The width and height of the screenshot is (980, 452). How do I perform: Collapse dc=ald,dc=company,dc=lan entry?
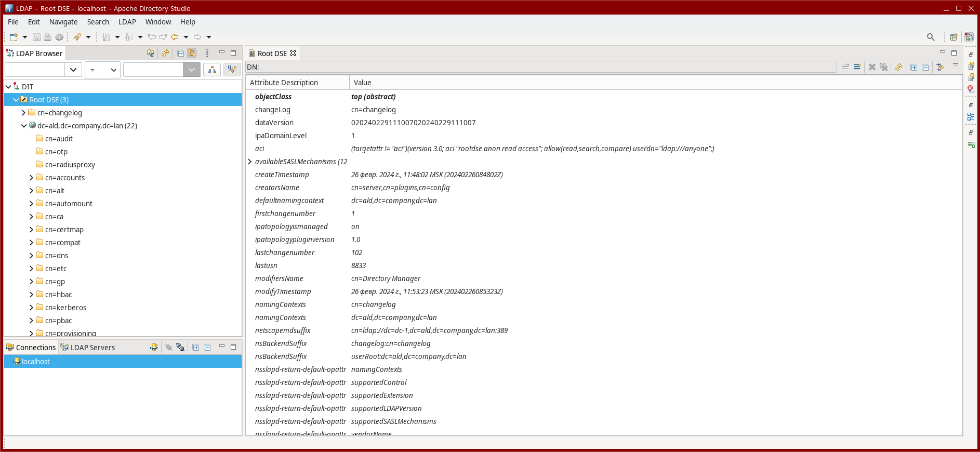[x=24, y=126]
